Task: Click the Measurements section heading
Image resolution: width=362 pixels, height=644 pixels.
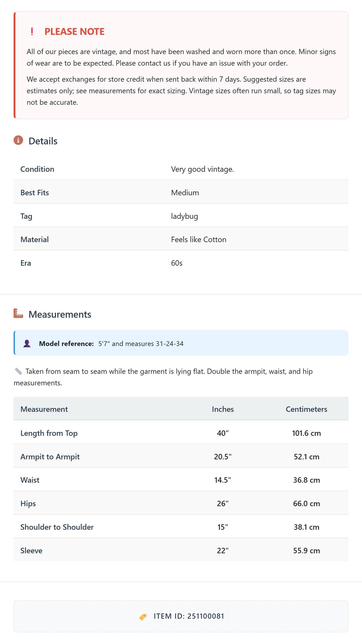Action: point(60,314)
